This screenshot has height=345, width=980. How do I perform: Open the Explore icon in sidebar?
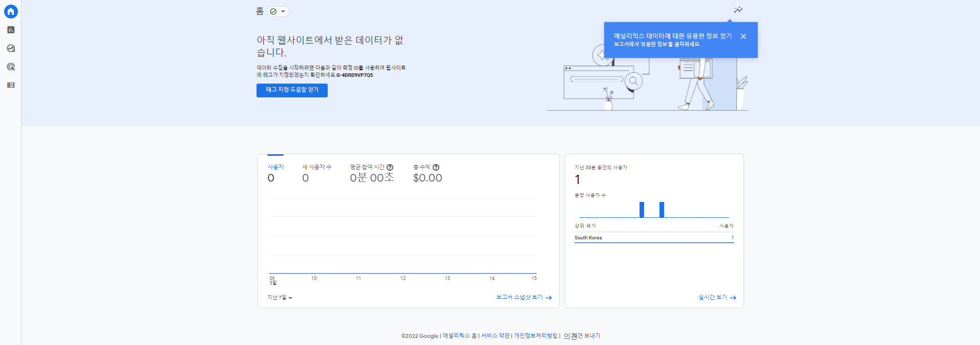point(11,48)
